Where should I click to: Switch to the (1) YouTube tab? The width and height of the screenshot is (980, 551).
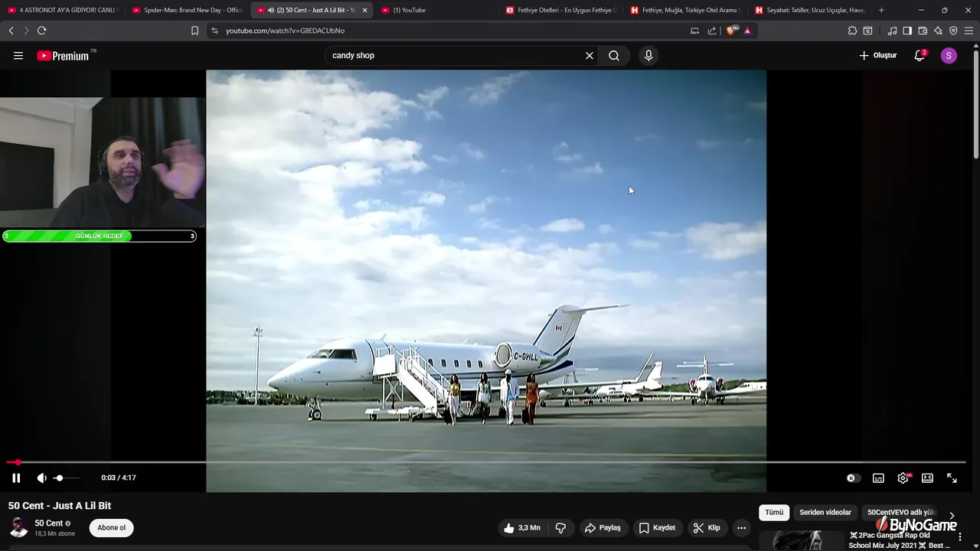(436, 10)
